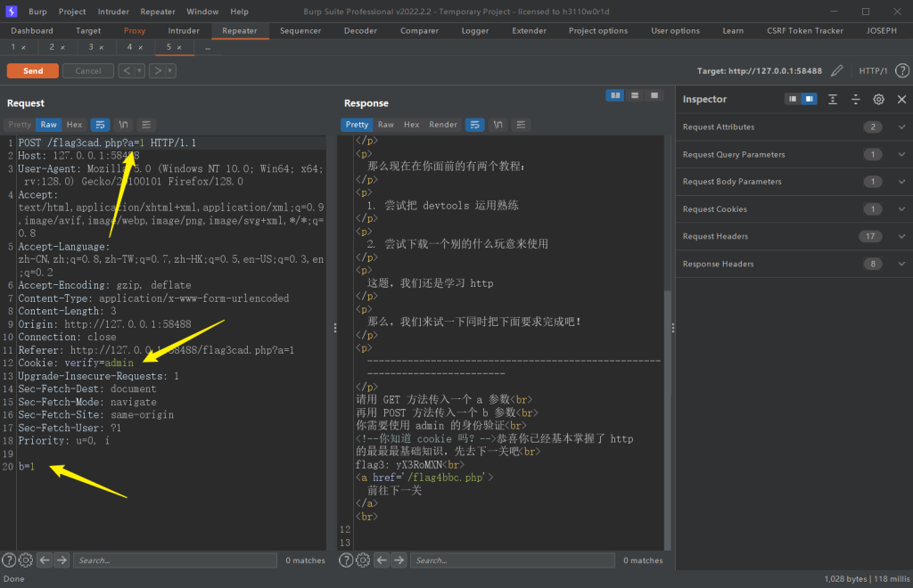Close Repeater tab 3

tap(102, 48)
